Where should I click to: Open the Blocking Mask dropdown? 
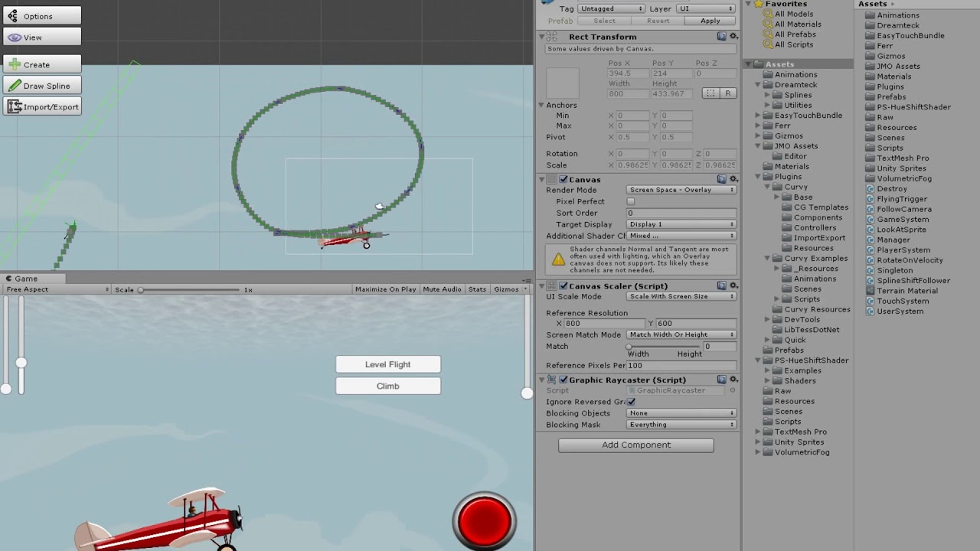pyautogui.click(x=681, y=425)
